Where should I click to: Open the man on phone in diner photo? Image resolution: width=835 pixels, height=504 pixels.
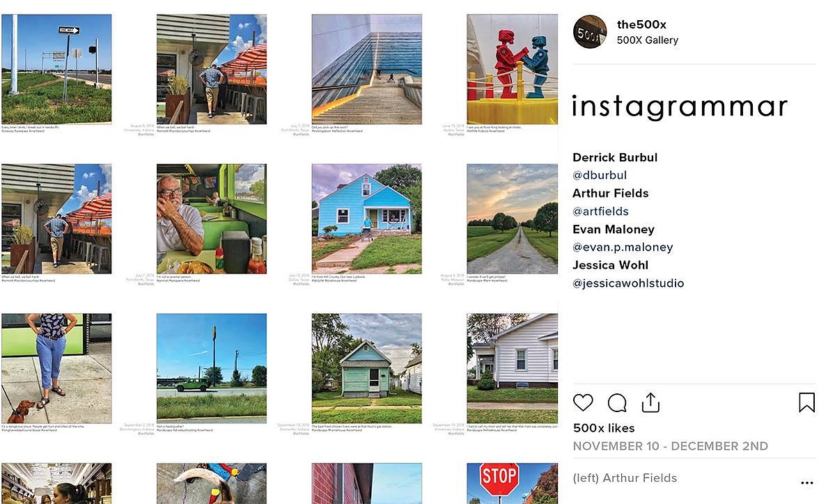click(x=212, y=219)
